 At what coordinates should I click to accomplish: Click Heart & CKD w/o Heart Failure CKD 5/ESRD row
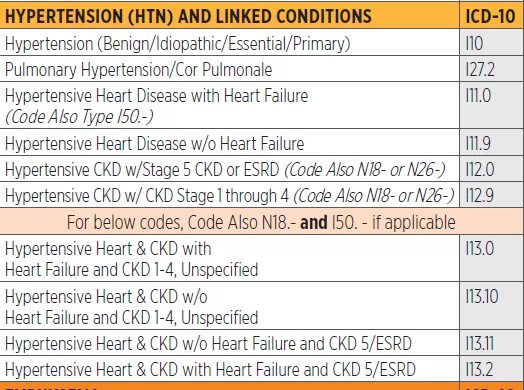click(230, 343)
